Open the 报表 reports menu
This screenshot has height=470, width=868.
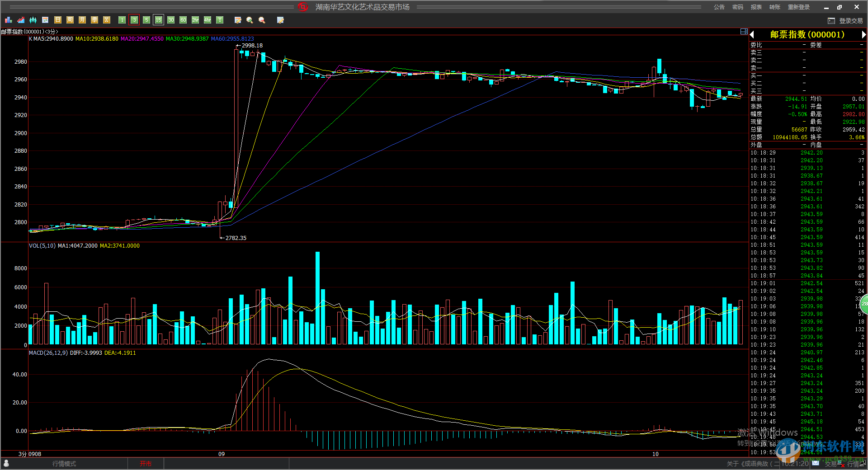756,7
